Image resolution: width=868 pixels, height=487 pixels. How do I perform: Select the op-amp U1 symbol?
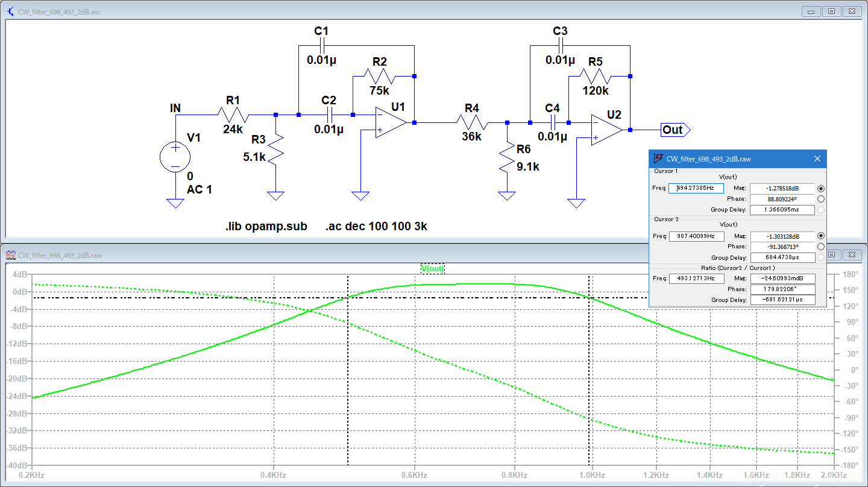(x=391, y=122)
